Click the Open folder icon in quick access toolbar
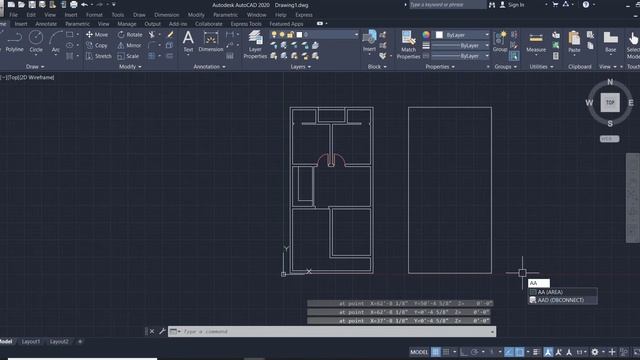The width and height of the screenshot is (640, 360). [21, 4]
